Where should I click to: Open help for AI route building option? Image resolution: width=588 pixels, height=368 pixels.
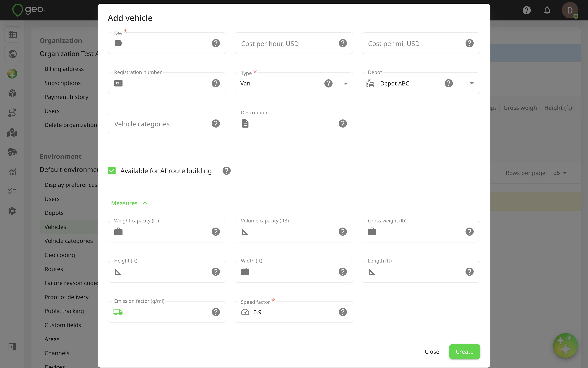coord(226,171)
